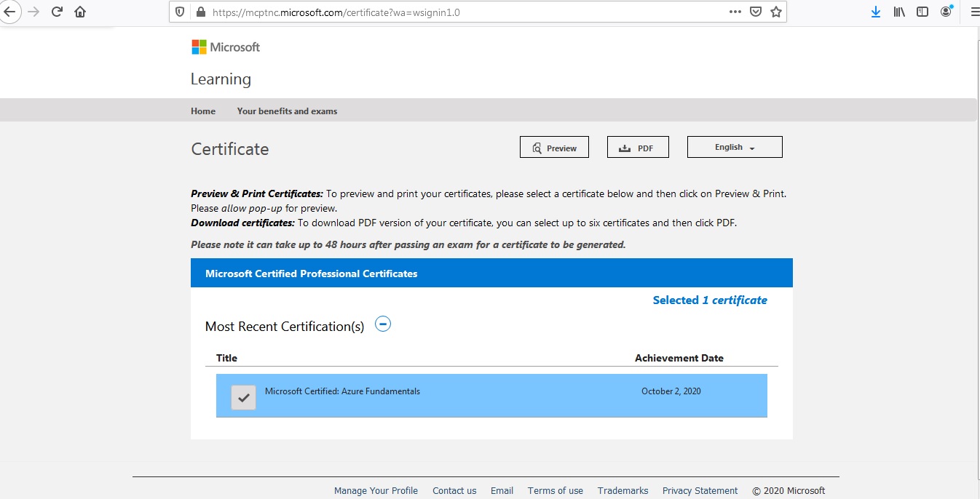The width and height of the screenshot is (980, 499).
Task: Toggle the sidebar icon in Firefox toolbar
Action: [x=922, y=11]
